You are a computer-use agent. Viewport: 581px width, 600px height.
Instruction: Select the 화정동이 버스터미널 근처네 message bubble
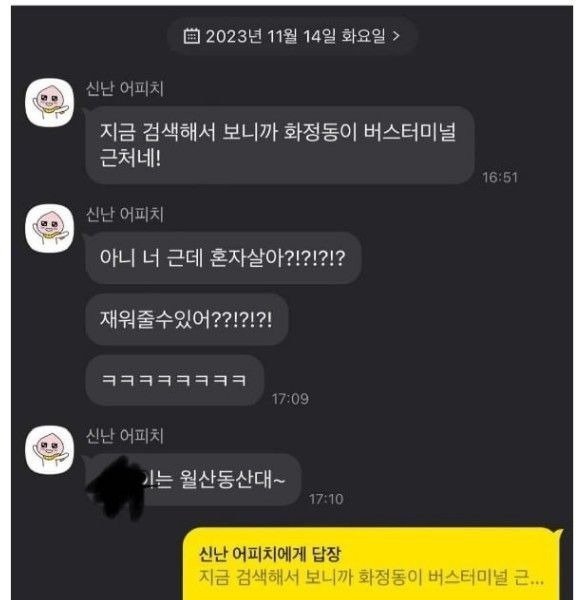pyautogui.click(x=280, y=145)
